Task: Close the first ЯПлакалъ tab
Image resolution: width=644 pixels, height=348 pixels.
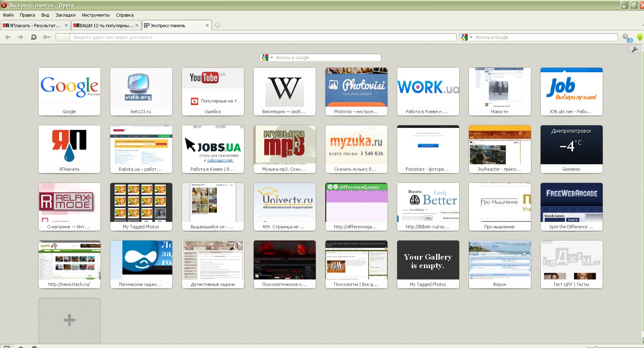Action: coord(66,26)
